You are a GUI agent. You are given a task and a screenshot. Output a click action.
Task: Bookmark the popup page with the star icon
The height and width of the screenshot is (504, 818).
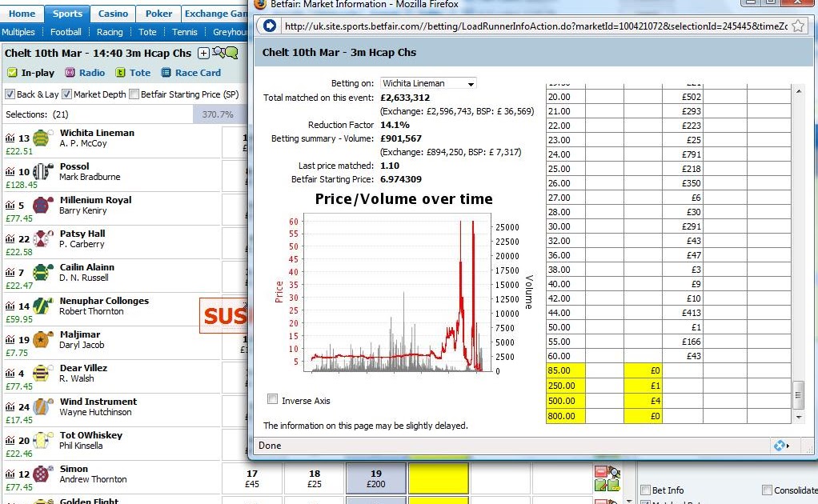798,26
